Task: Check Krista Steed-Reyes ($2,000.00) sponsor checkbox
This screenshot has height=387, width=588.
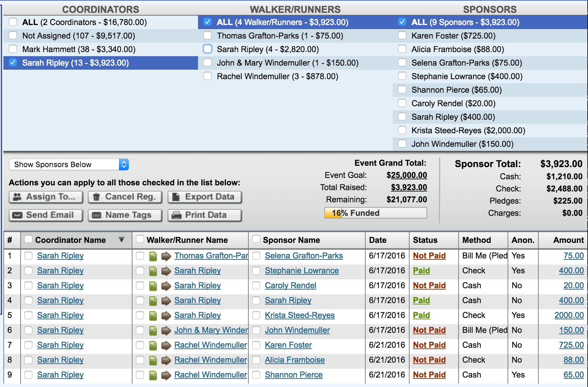Action: [x=402, y=130]
